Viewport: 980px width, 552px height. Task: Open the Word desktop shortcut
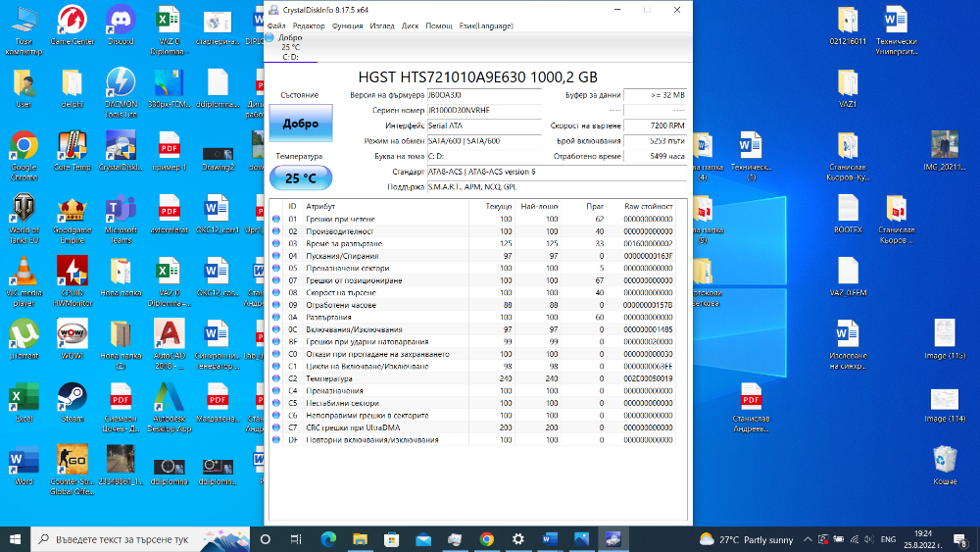click(24, 466)
